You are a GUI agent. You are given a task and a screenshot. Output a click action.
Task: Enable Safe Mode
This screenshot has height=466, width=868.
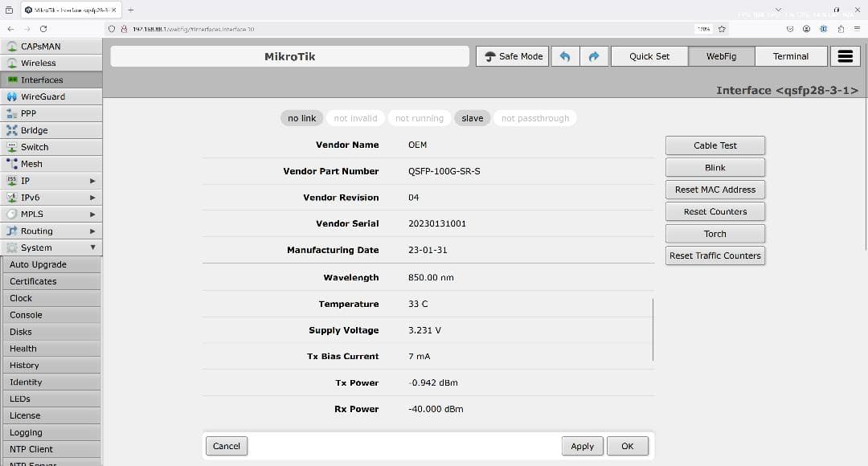pos(513,56)
